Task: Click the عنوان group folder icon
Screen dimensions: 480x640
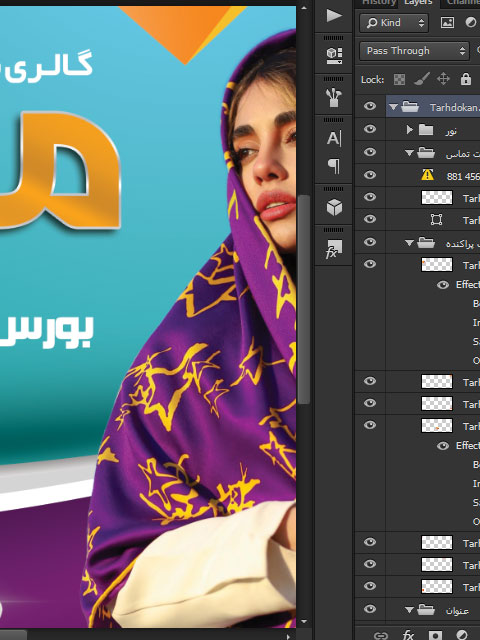Action: point(426,609)
